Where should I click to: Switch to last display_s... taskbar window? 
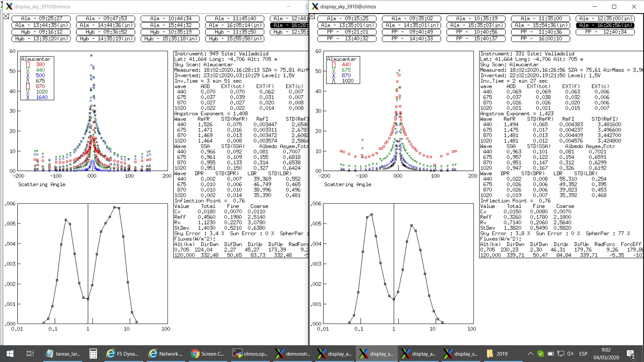461,354
